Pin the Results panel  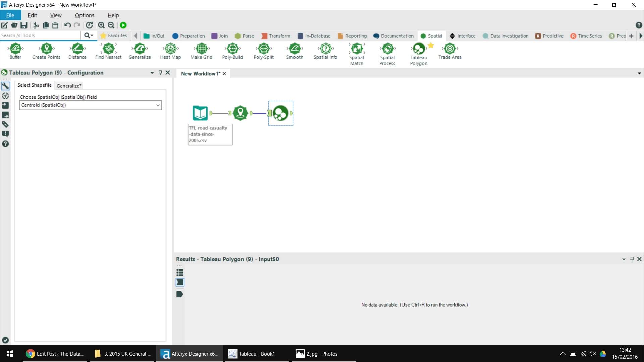[632, 259]
